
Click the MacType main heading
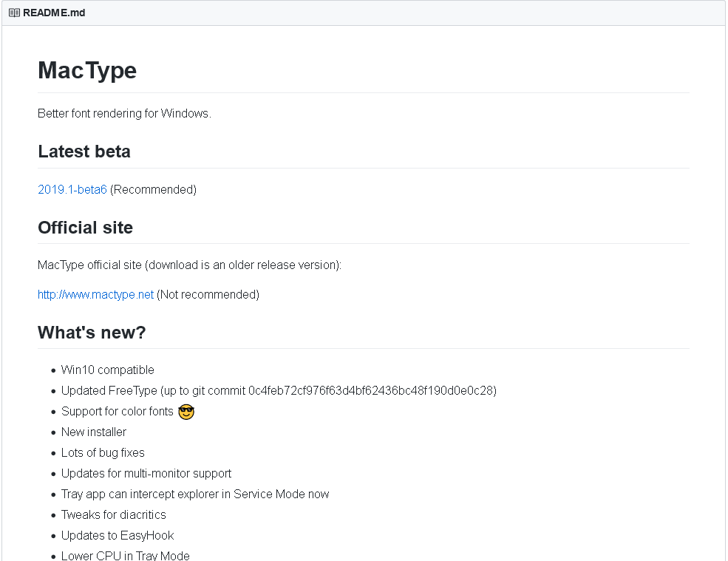pyautogui.click(x=87, y=71)
